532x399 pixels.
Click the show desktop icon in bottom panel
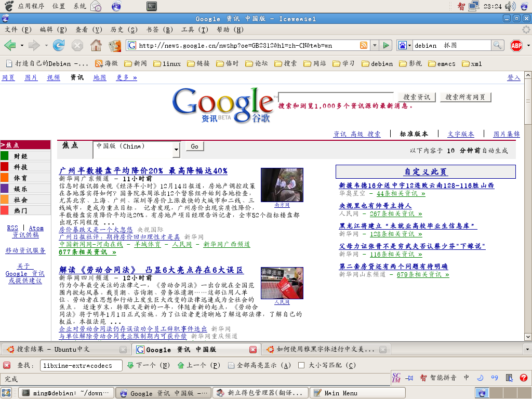pyautogui.click(x=6, y=393)
